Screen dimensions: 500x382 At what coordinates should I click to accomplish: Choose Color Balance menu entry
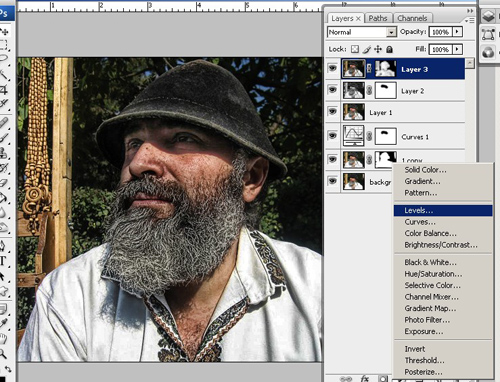[443, 233]
